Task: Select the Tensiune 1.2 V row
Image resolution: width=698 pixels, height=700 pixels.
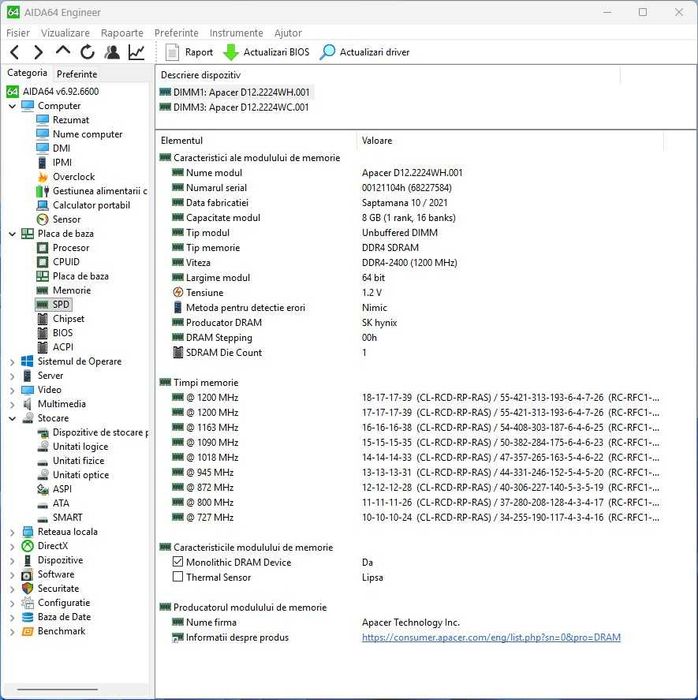Action: (x=411, y=293)
